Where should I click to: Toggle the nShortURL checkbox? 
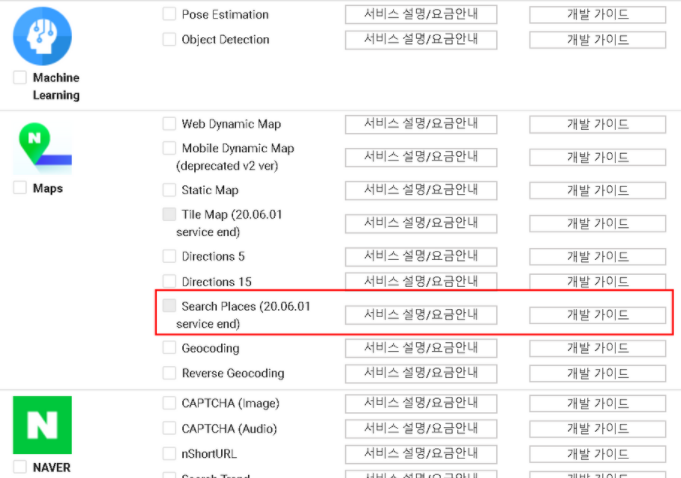169,454
